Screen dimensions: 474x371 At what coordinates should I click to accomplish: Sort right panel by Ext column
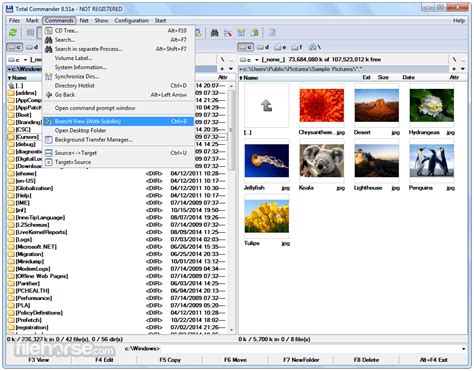pyautogui.click(x=367, y=78)
